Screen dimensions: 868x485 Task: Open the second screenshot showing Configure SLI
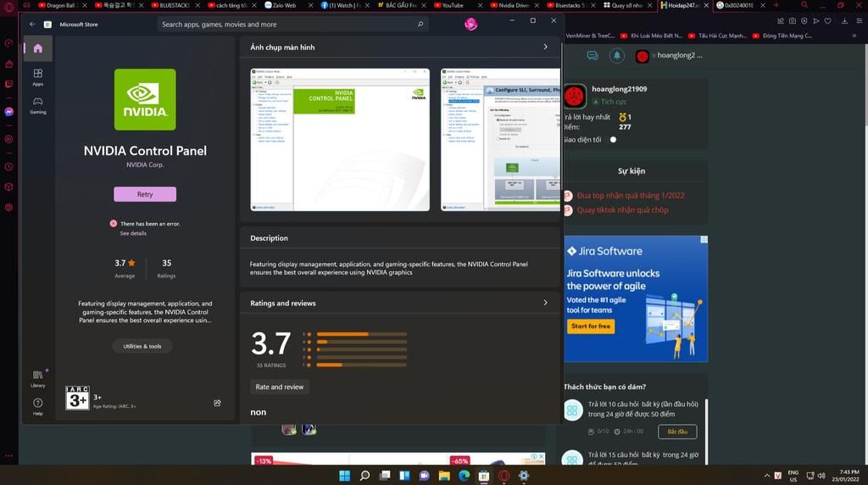(500, 140)
